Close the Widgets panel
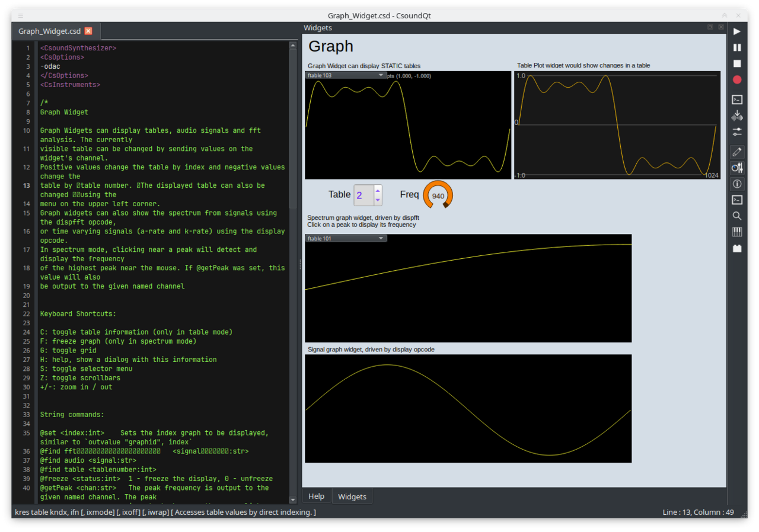Viewport: 759px width, 532px height. click(721, 27)
